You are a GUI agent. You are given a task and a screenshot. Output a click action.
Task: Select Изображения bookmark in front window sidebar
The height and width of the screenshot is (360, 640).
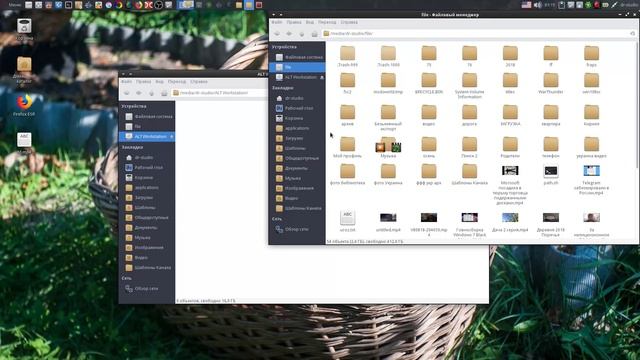click(297, 188)
